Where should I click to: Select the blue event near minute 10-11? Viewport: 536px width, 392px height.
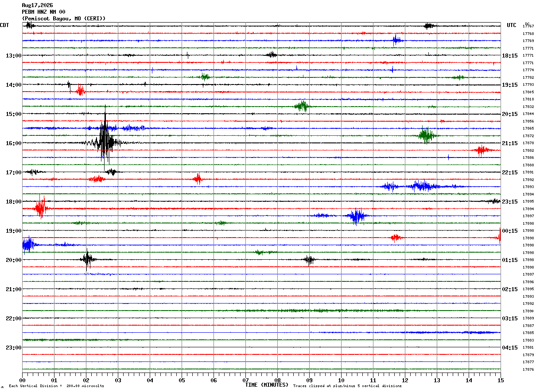click(x=357, y=216)
